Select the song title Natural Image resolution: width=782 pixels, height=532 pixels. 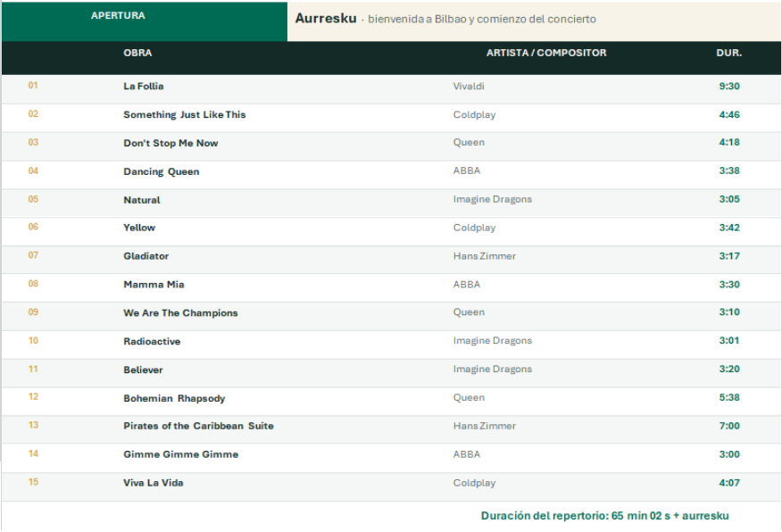(x=142, y=200)
